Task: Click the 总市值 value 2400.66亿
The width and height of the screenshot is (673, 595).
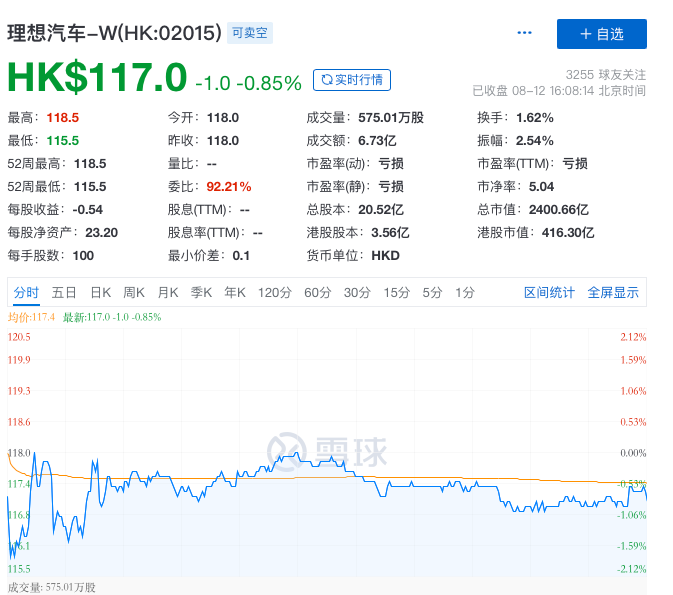Action: pyautogui.click(x=559, y=209)
